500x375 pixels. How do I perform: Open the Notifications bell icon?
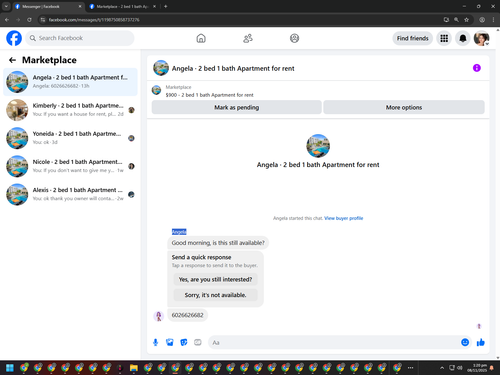463,38
